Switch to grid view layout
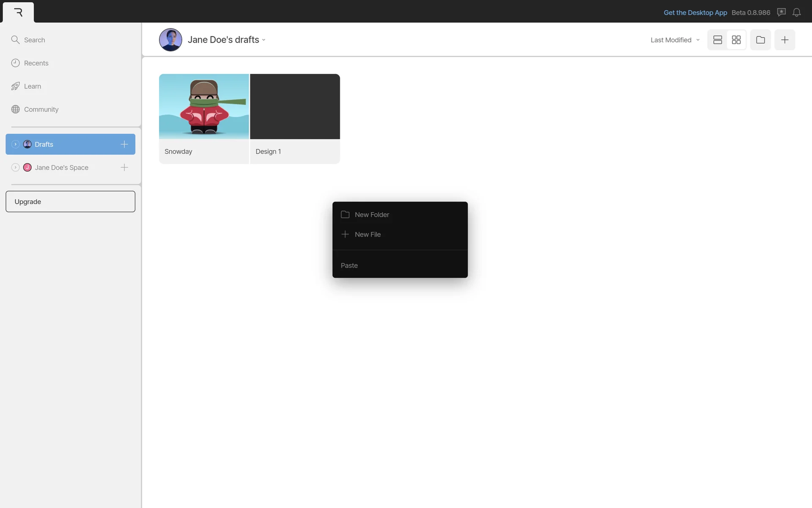This screenshot has height=508, width=812. [x=736, y=40]
